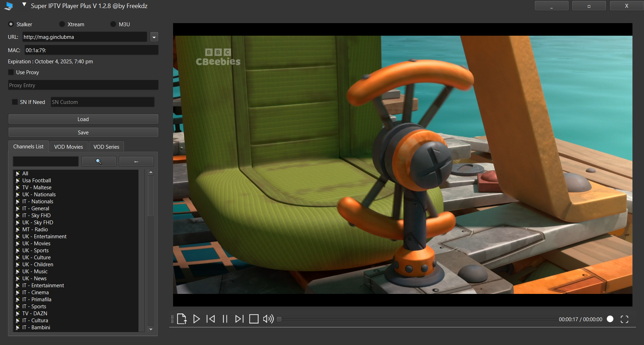Open media file in the player
The width and height of the screenshot is (644, 345).
[x=182, y=319]
